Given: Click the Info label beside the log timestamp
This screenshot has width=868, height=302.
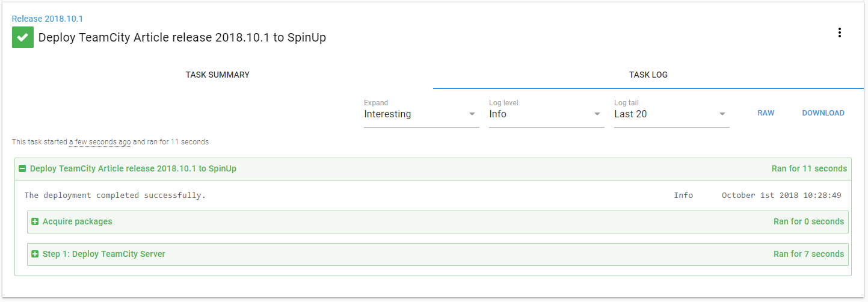Looking at the screenshot, I should [683, 196].
